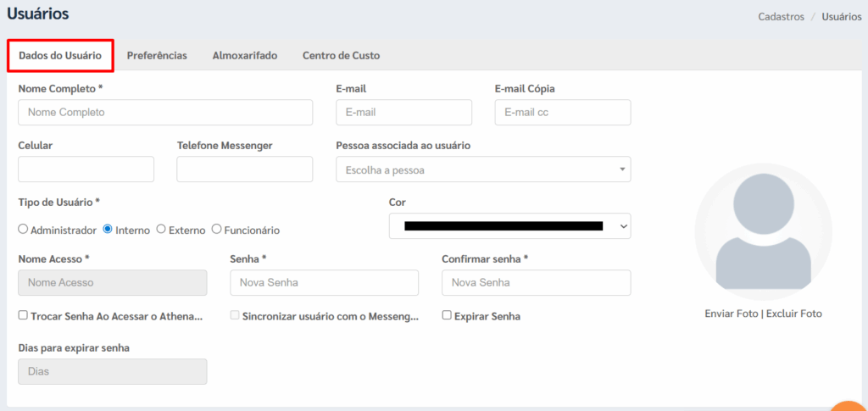Viewport: 868px width, 411px height.
Task: Click the Enviar Foto link
Action: coord(732,314)
